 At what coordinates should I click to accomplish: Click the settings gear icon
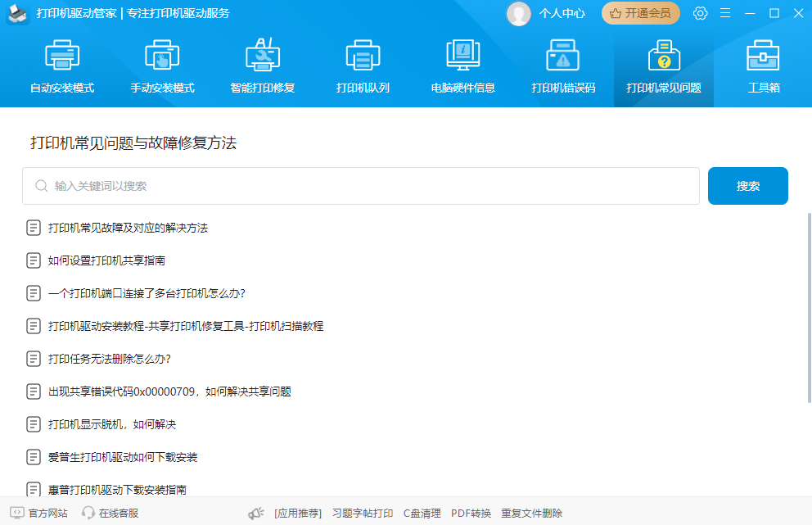coord(700,13)
